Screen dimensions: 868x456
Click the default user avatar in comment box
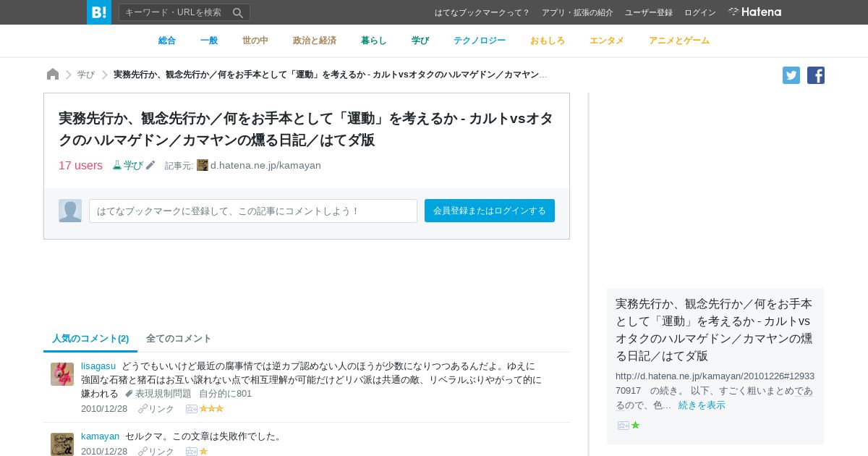coord(70,211)
